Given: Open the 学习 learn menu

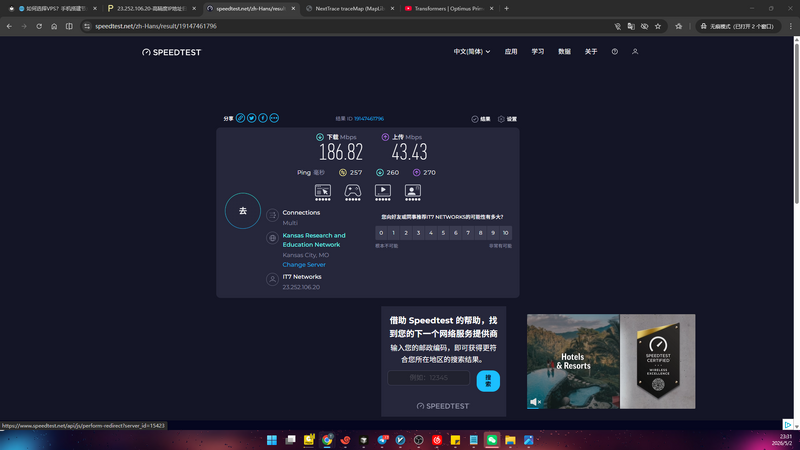Looking at the screenshot, I should (538, 52).
